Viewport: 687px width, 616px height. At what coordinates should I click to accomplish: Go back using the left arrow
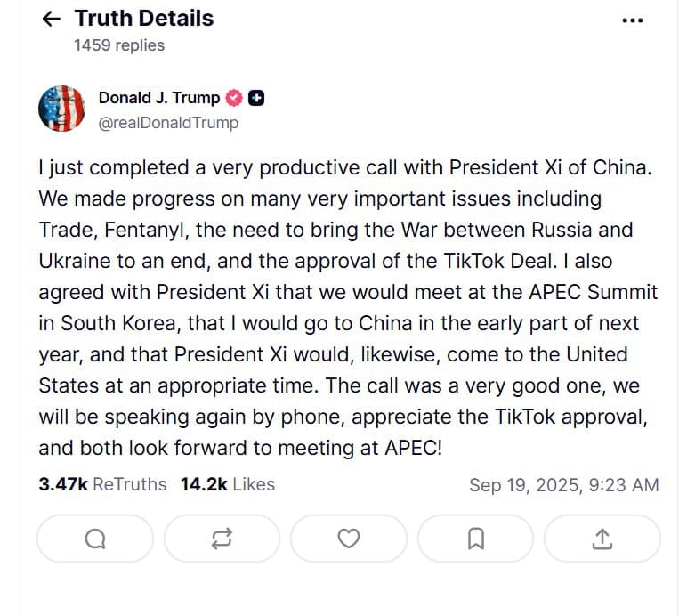tap(52, 19)
